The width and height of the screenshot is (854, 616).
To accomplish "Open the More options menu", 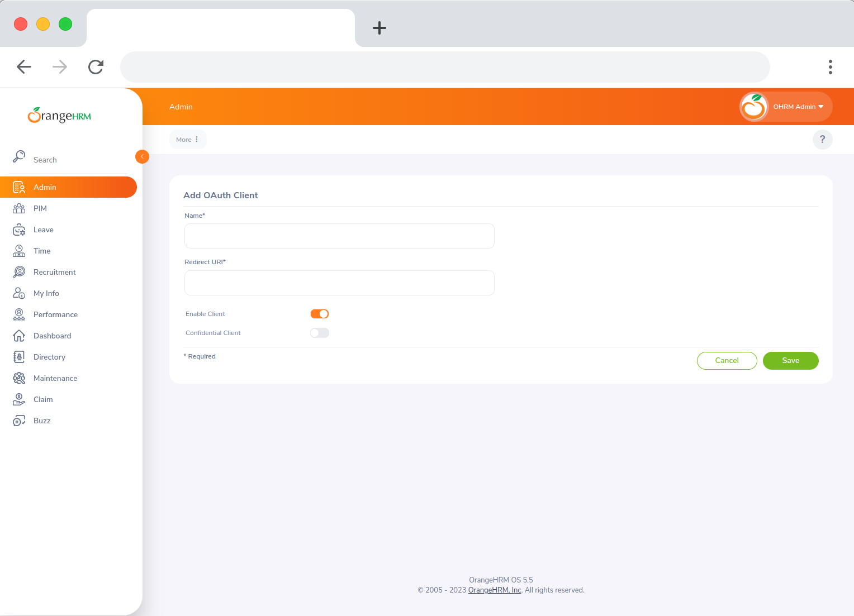I will click(188, 139).
